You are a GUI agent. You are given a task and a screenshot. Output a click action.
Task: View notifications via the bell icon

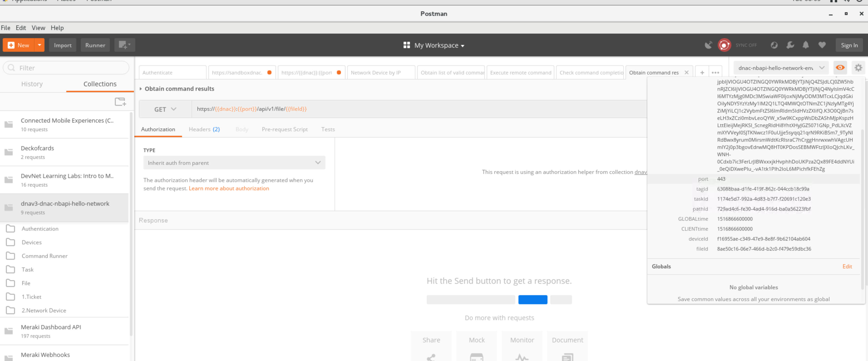click(x=806, y=45)
